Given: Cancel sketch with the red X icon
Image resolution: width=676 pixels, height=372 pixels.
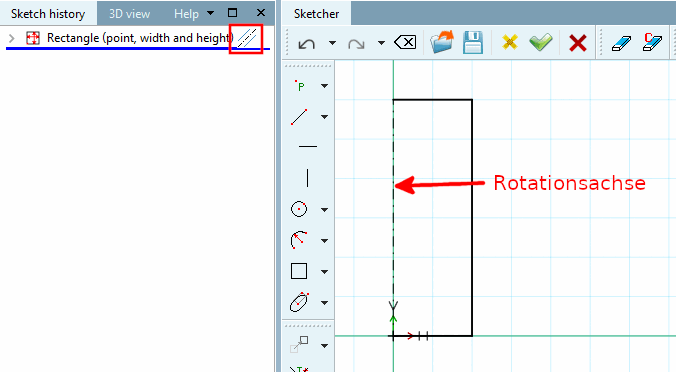Looking at the screenshot, I should 578,43.
